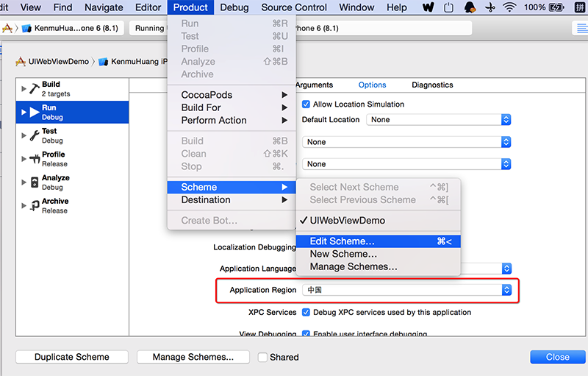Open the Application Region dropdown
This screenshot has width=588, height=376.
[x=407, y=290]
